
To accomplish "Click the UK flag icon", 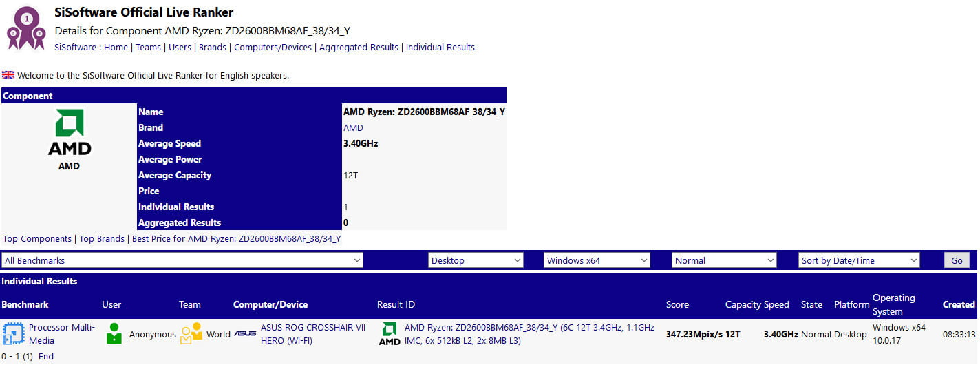I will click(x=8, y=75).
